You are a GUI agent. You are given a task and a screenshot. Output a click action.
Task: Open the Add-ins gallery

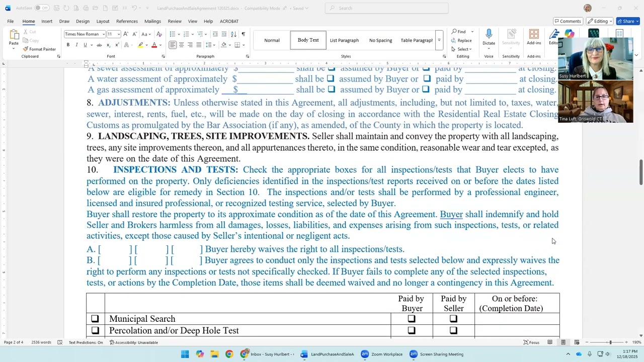534,38
